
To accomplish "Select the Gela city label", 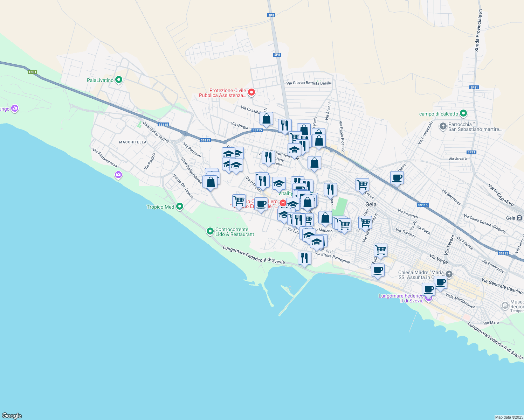I will tap(371, 204).
